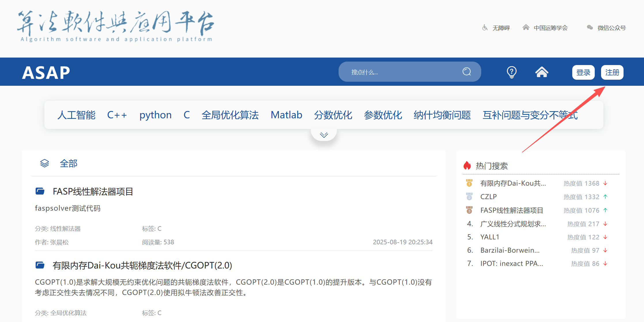Select the Matlab category

pyautogui.click(x=286, y=115)
